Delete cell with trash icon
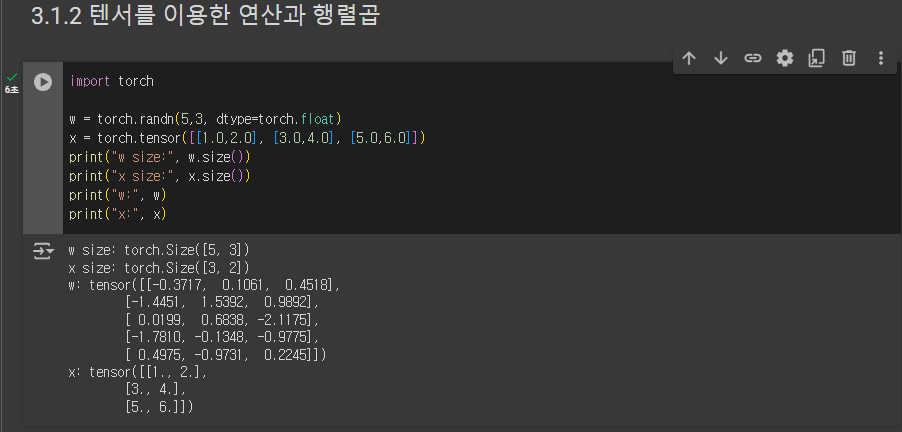Screen dimensions: 902x432 coord(849,58)
